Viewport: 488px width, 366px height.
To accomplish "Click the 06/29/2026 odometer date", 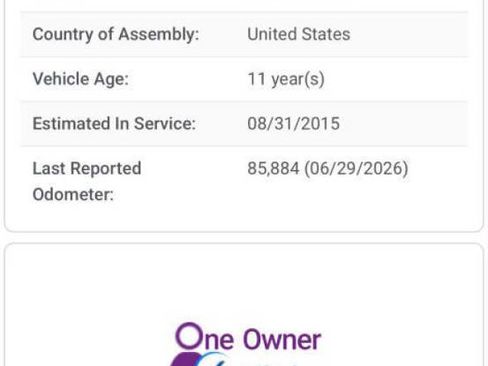I will point(356,168).
